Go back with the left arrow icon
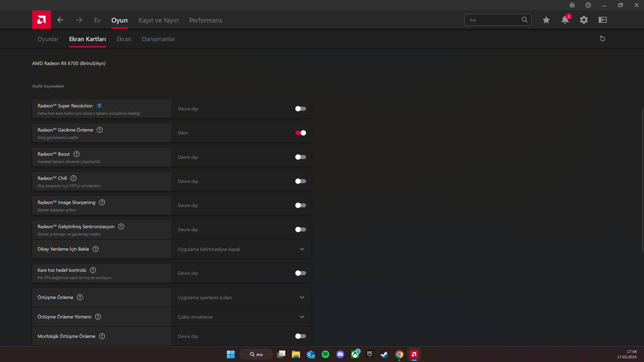The width and height of the screenshot is (644, 362). (x=60, y=20)
